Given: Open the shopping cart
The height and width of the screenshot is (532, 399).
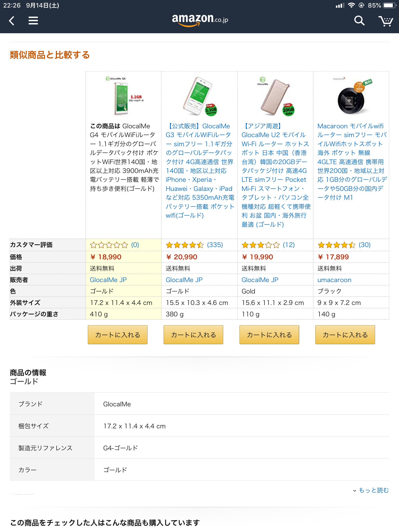Looking at the screenshot, I should coord(385,21).
